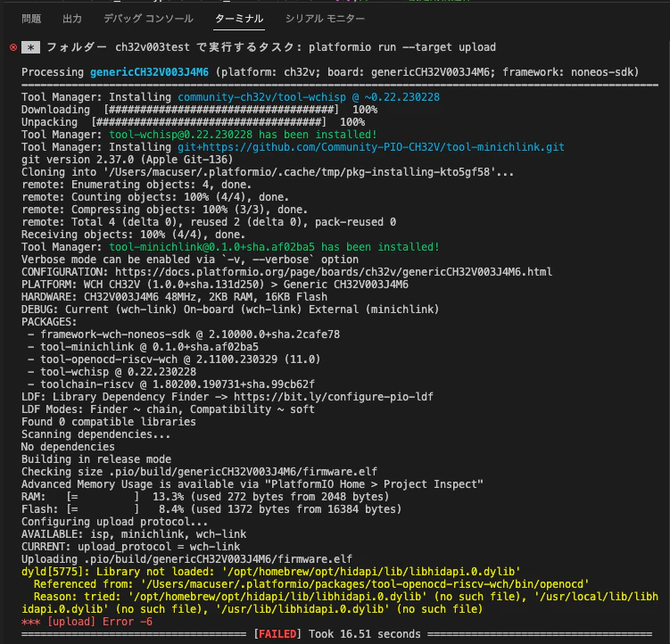Click the red task error icon

click(13, 47)
